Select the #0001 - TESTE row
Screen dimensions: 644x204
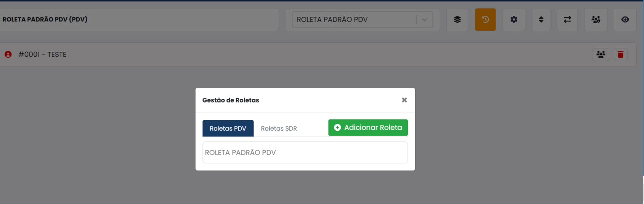click(318, 55)
